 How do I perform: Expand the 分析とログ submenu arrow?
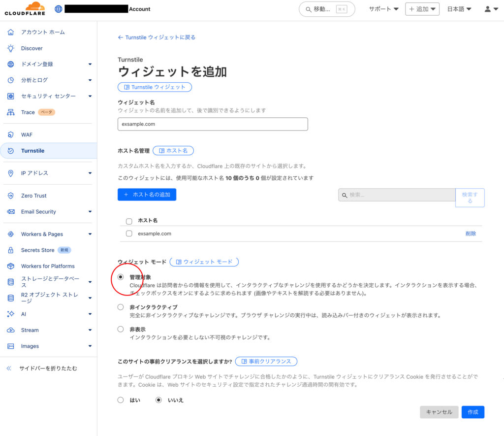pos(90,80)
